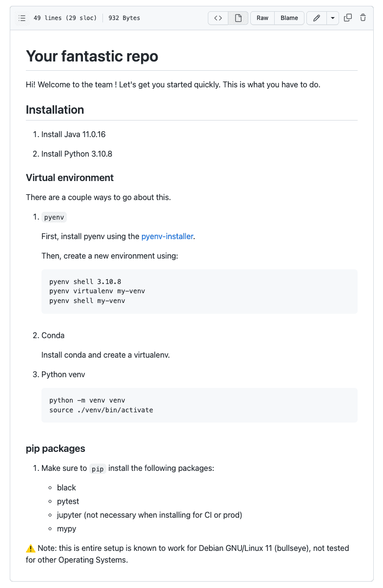Click the 'pyenv' inline code label
Image resolution: width=383 pixels, height=588 pixels.
(x=54, y=217)
